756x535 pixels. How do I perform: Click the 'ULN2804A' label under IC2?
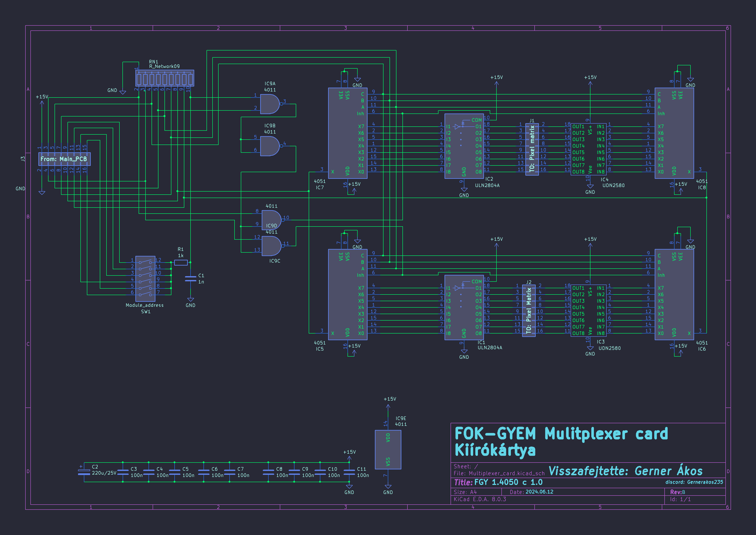pyautogui.click(x=487, y=186)
